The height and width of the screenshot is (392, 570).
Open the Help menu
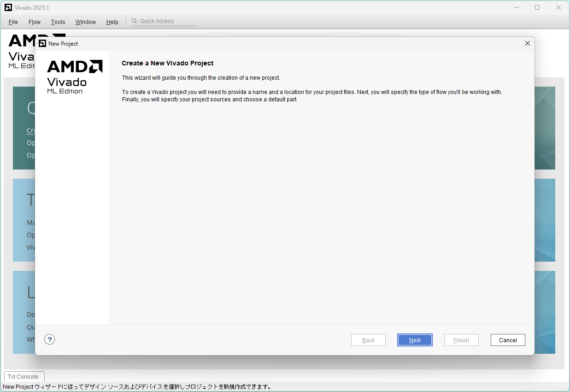[x=112, y=22]
